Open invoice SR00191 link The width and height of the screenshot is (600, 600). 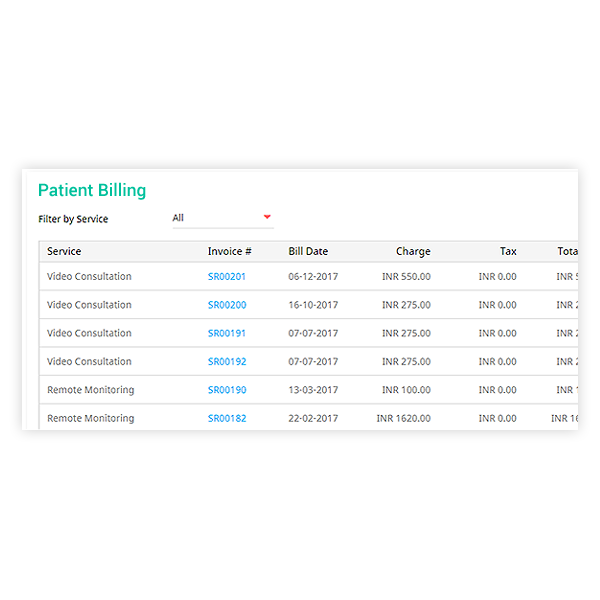[227, 333]
